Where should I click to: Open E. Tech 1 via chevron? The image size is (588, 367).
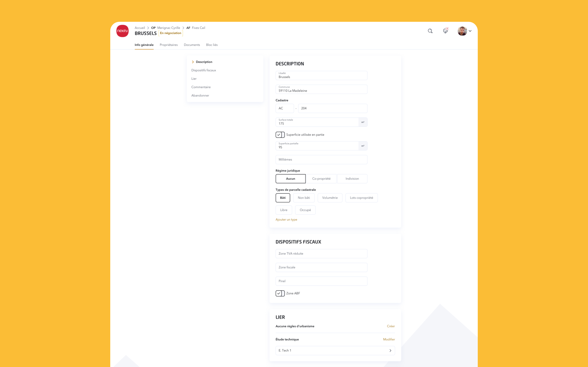390,351
